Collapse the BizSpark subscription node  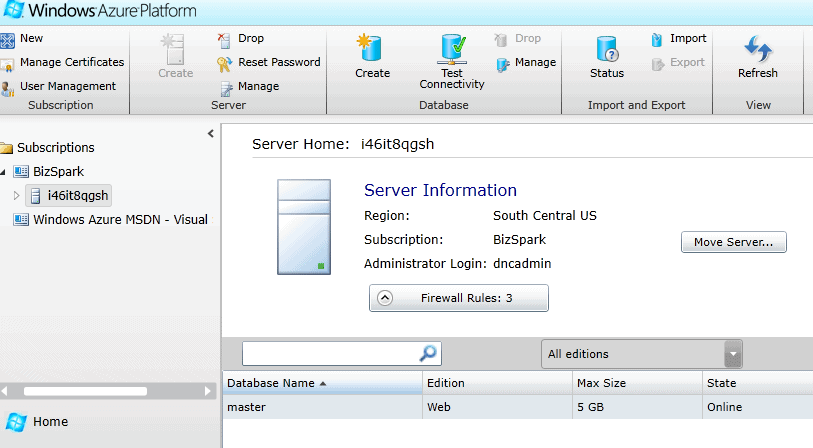click(x=4, y=172)
